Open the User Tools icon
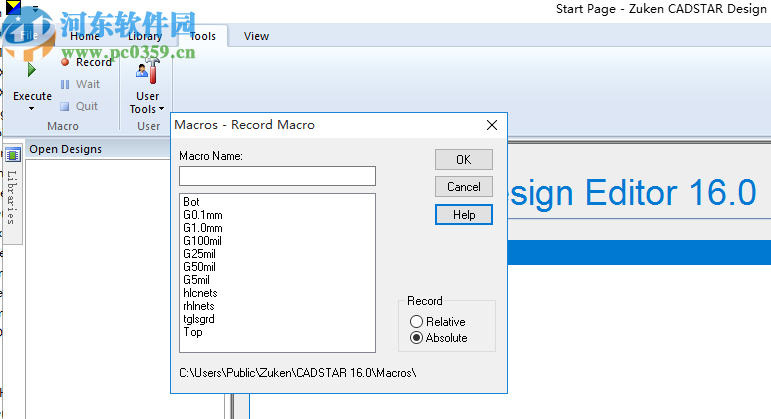 148,72
